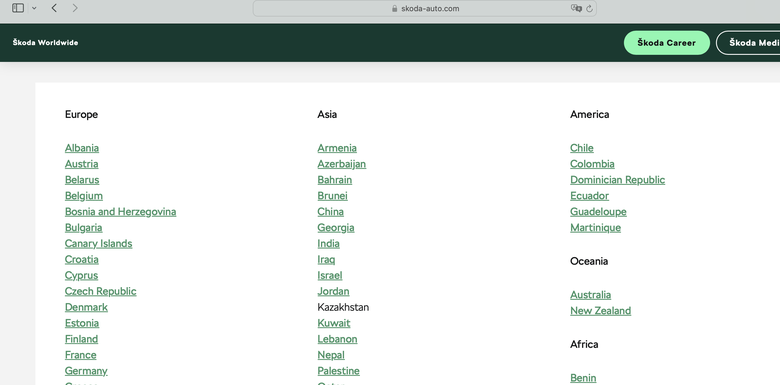The width and height of the screenshot is (780, 385).
Task: Select the China link
Action: pyautogui.click(x=331, y=212)
